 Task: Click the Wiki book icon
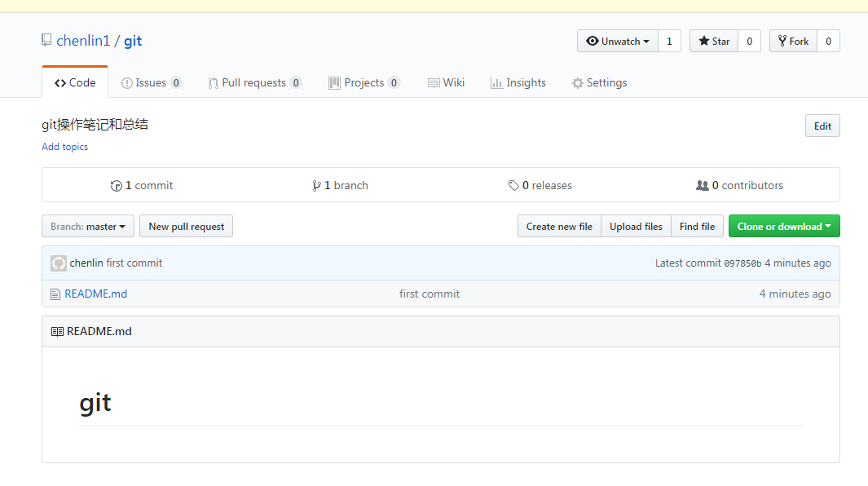pos(434,83)
